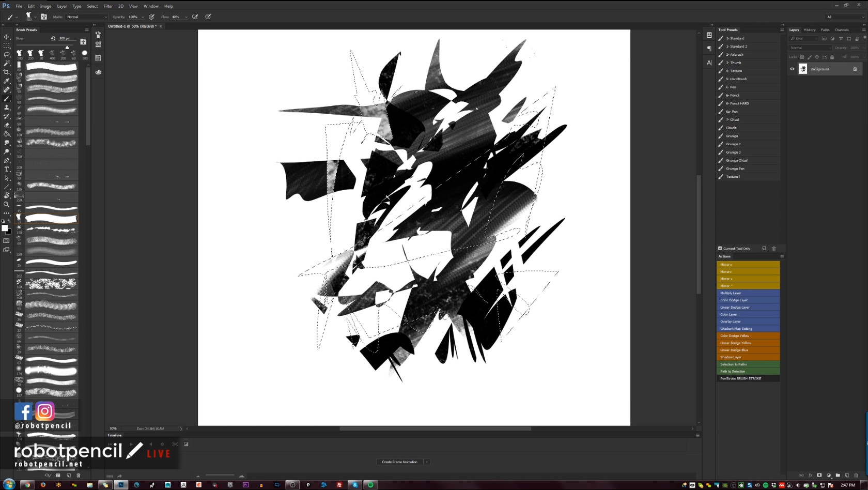Viewport: 868px width, 490px height.
Task: Open the Create Frame Animation dropdown arrow
Action: tap(427, 462)
